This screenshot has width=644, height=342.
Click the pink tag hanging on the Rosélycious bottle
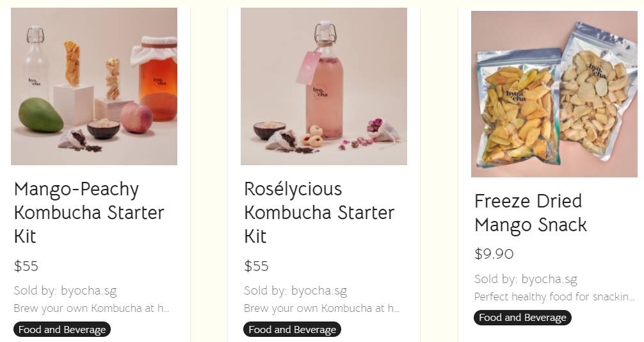[308, 68]
